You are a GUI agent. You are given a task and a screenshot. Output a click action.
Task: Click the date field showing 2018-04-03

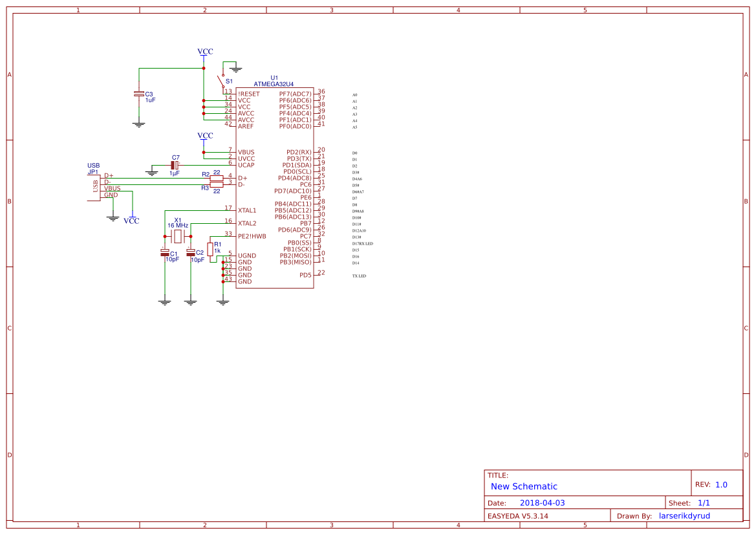tap(545, 502)
